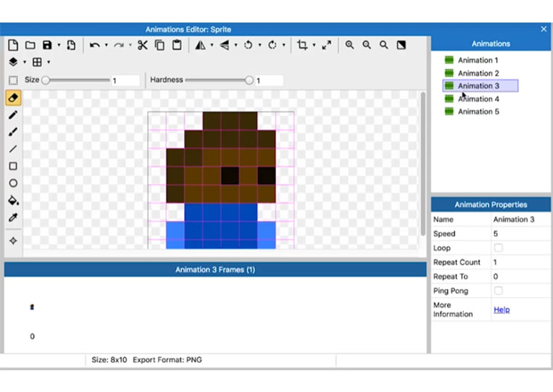Open flip vertical dropdown arrow
553x392 pixels.
(x=236, y=45)
